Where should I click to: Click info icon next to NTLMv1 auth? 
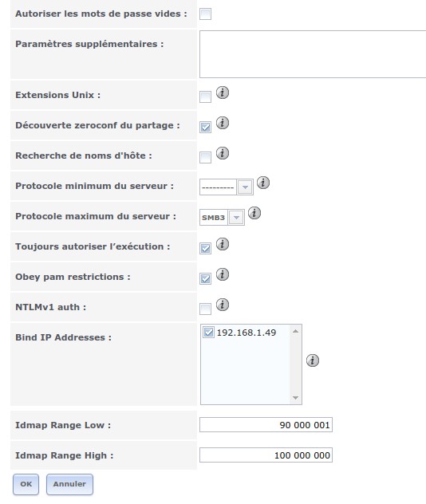223,305
